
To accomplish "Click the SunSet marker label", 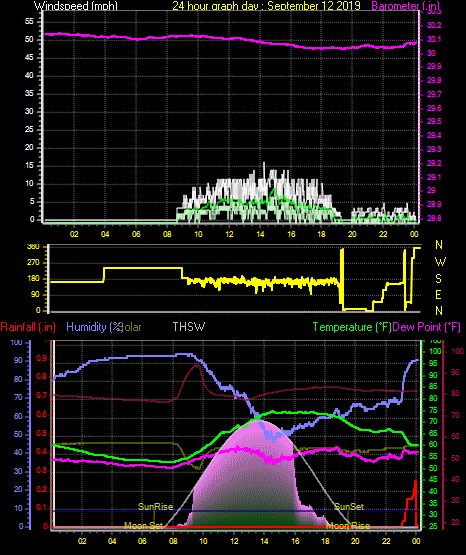I will click(349, 507).
